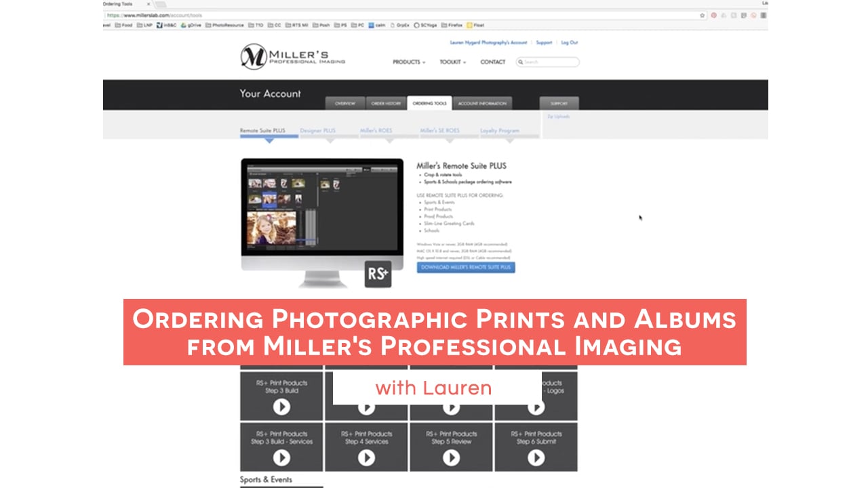
Task: Open the LNP bookmarks folder
Action: click(144, 25)
